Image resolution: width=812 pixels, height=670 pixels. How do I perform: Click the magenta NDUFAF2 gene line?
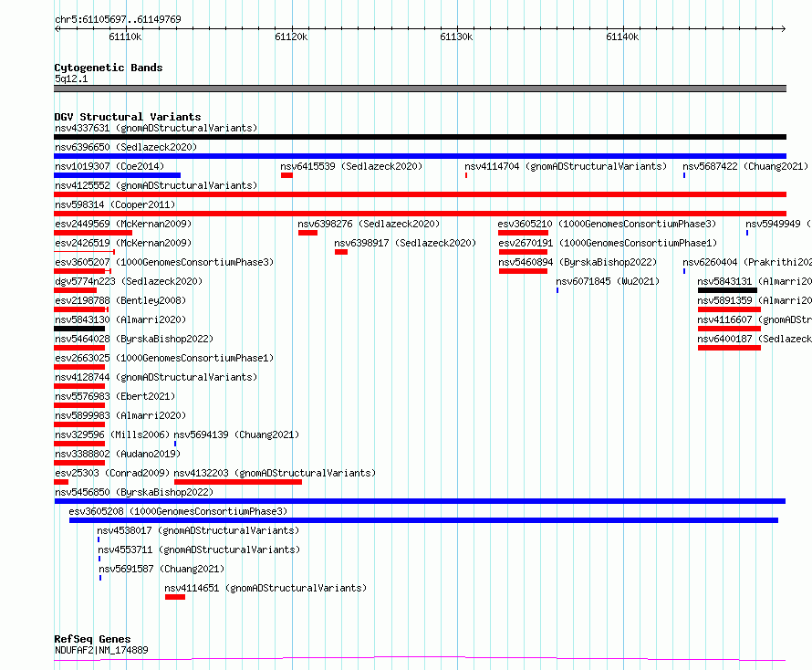[420, 659]
